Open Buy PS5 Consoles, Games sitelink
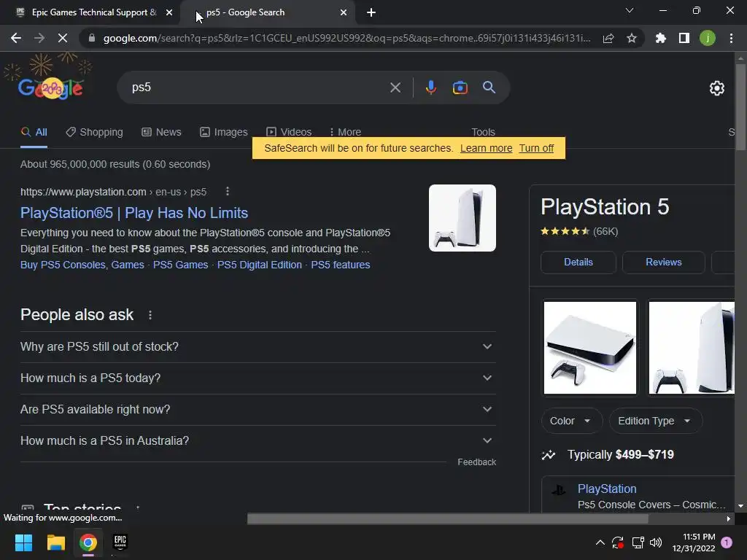 [x=82, y=265]
